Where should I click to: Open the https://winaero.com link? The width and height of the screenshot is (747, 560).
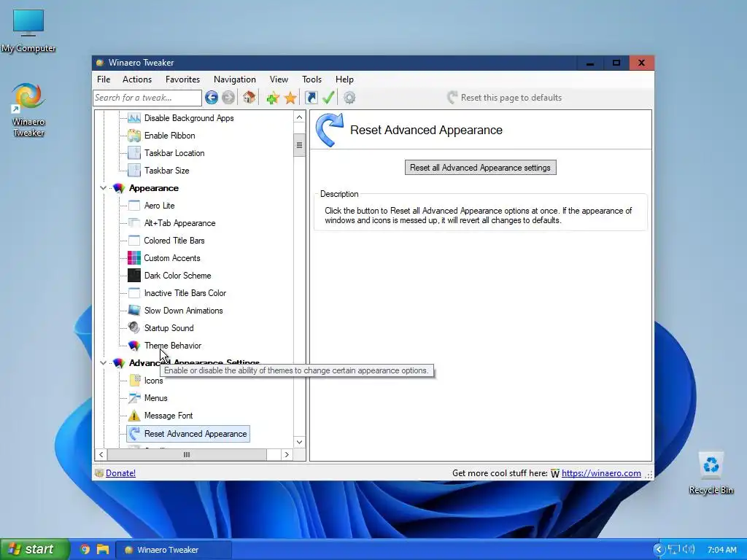(x=601, y=473)
